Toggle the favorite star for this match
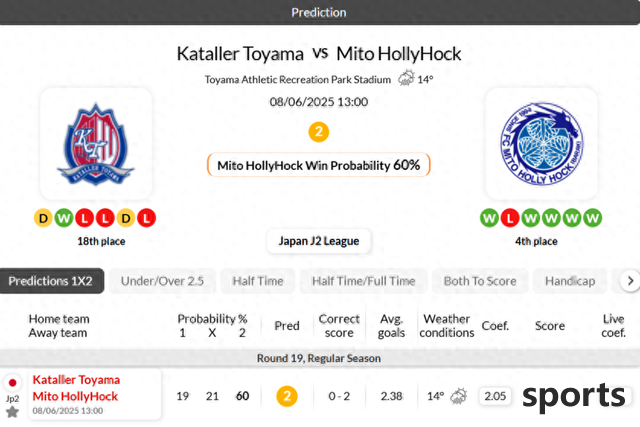 12,412
